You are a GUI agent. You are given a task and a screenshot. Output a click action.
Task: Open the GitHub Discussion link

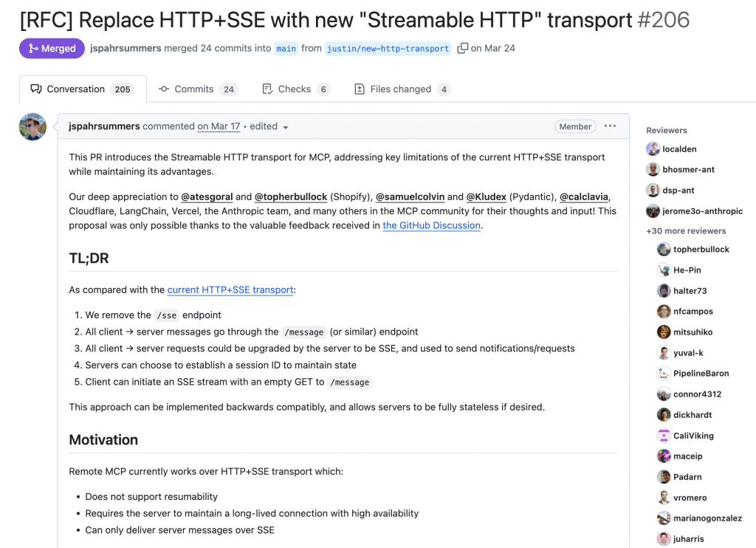click(431, 226)
